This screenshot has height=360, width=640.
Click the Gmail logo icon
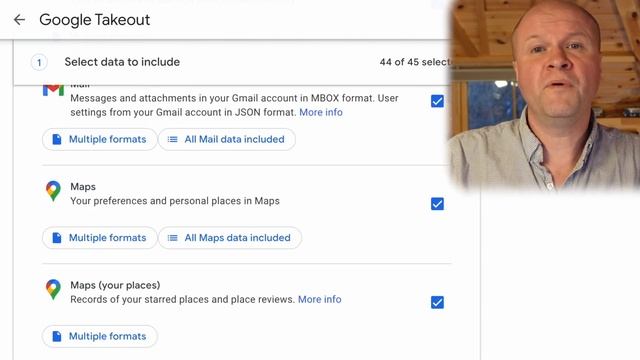[x=53, y=90]
